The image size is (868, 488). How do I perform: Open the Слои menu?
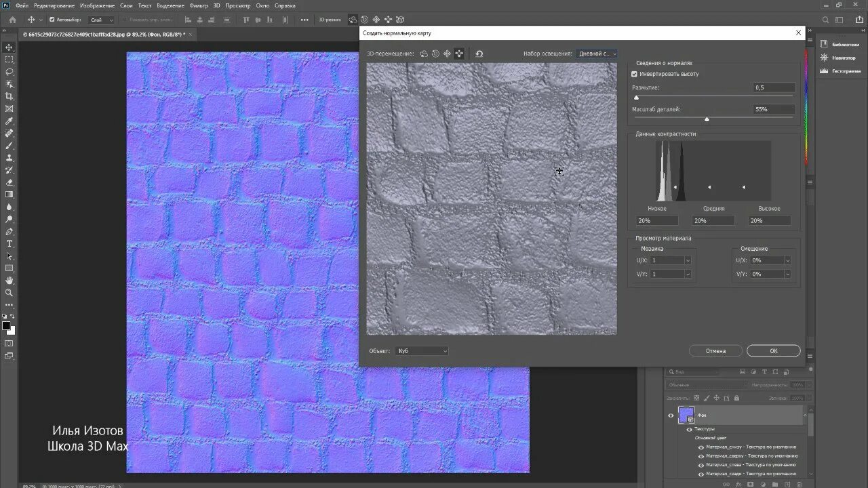(126, 5)
